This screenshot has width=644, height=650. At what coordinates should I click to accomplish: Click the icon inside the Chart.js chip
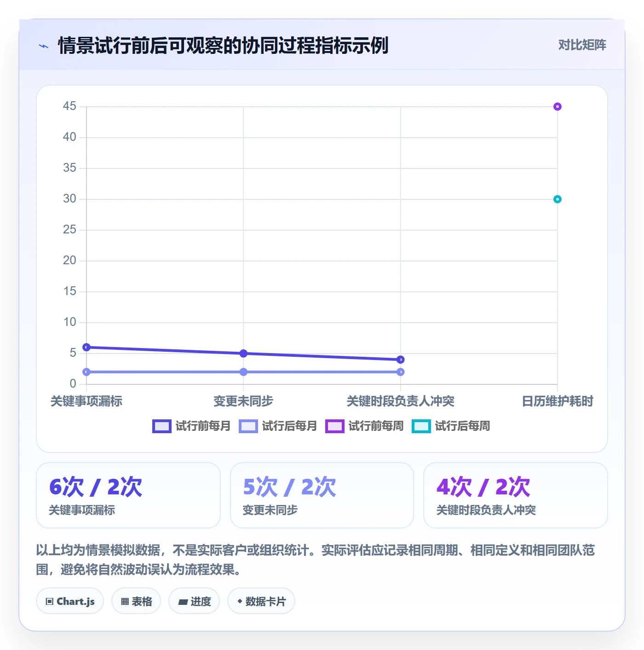click(x=50, y=602)
